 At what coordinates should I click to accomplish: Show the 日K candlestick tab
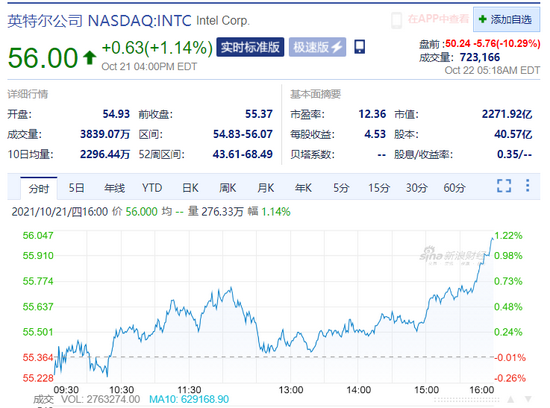(190, 188)
